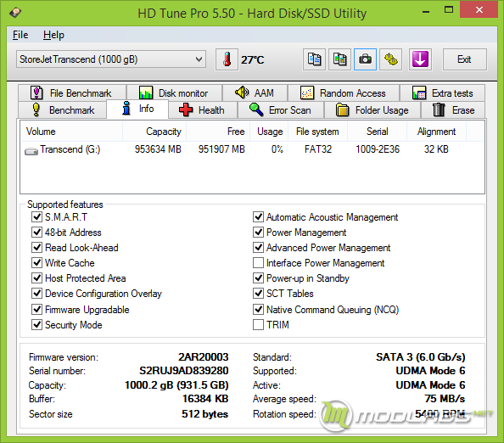Screen dimensions: 504x443
Task: Switch to the Benchmark tab
Action: 62,110
